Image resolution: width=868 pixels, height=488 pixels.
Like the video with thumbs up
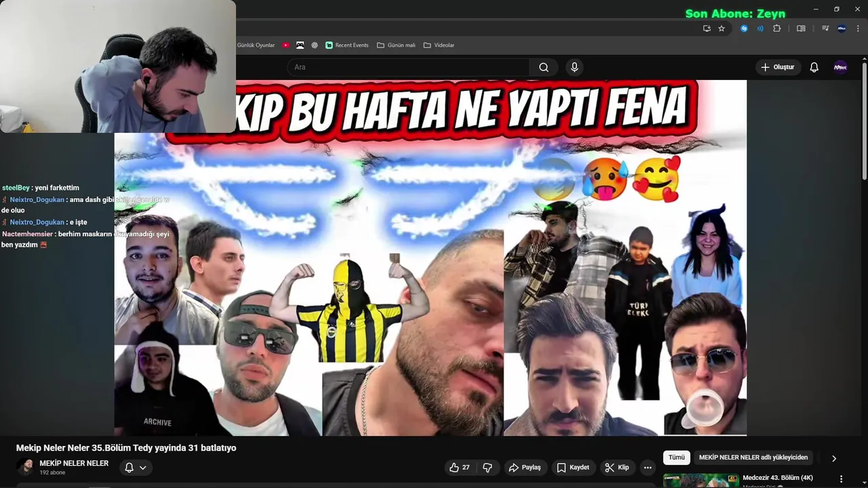tap(459, 468)
